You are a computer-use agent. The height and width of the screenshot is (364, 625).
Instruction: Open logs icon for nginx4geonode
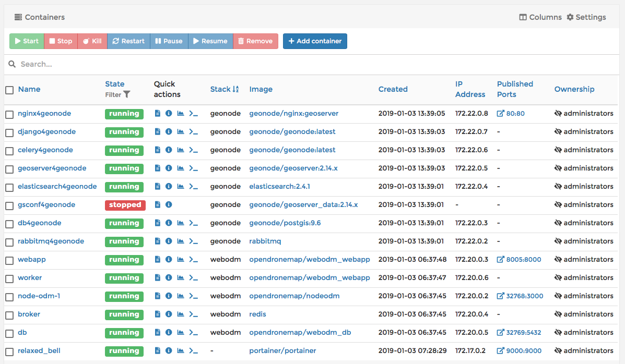pos(158,114)
